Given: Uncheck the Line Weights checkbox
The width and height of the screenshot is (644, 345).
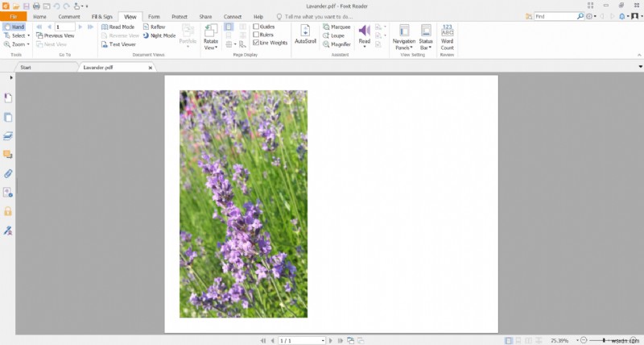Looking at the screenshot, I should coord(256,43).
